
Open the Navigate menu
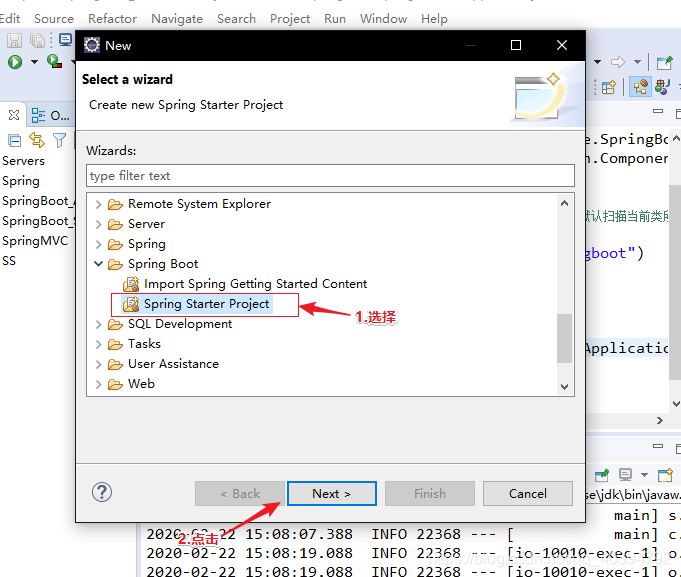click(x=177, y=19)
